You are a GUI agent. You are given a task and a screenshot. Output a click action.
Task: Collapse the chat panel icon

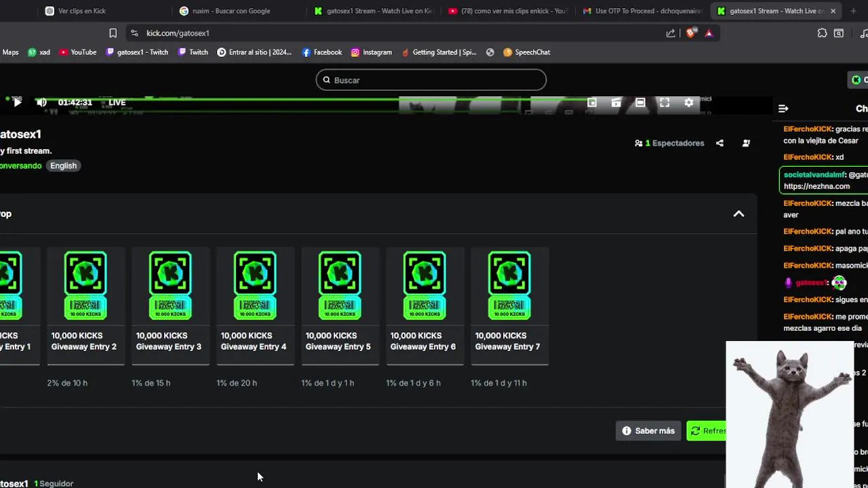[x=783, y=108]
